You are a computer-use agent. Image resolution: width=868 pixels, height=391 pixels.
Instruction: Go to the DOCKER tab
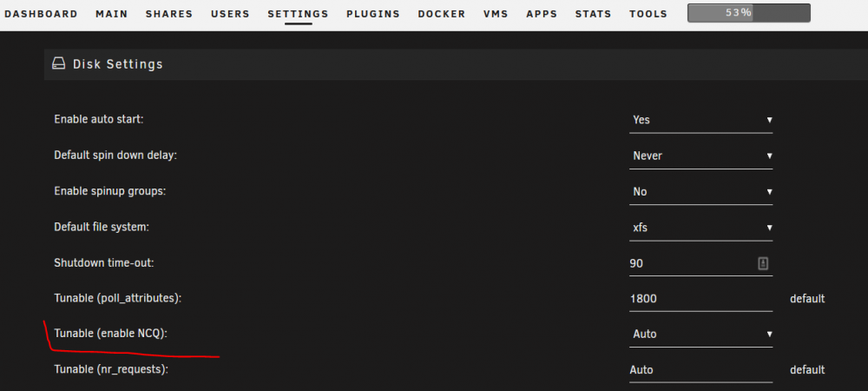pyautogui.click(x=442, y=15)
